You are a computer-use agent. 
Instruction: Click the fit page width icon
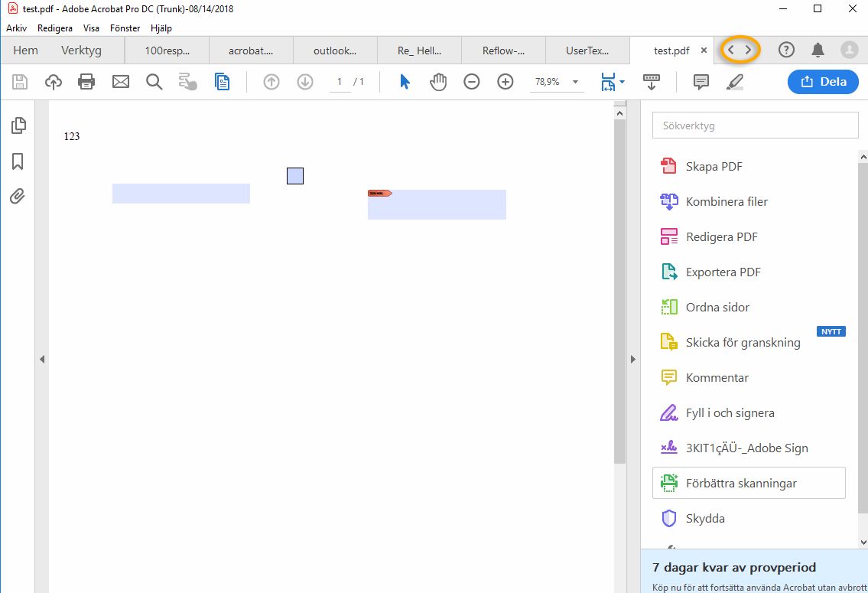[609, 82]
